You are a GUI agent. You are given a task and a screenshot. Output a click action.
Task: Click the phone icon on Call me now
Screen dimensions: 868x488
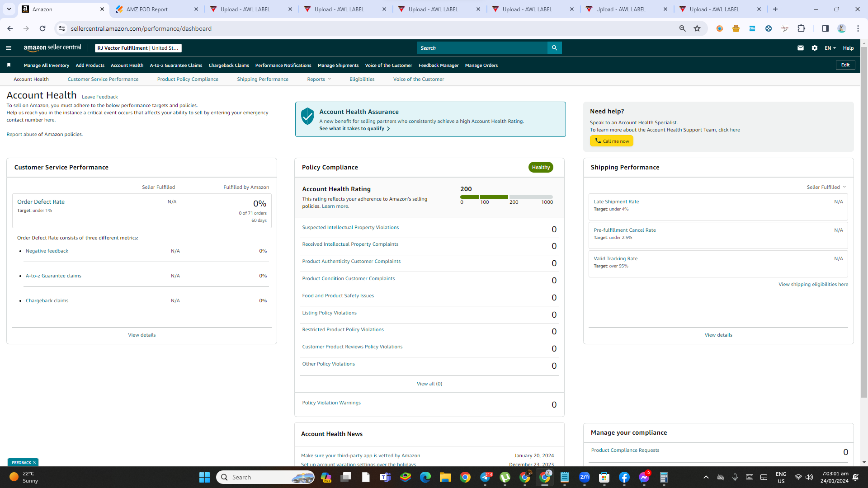[x=598, y=141]
